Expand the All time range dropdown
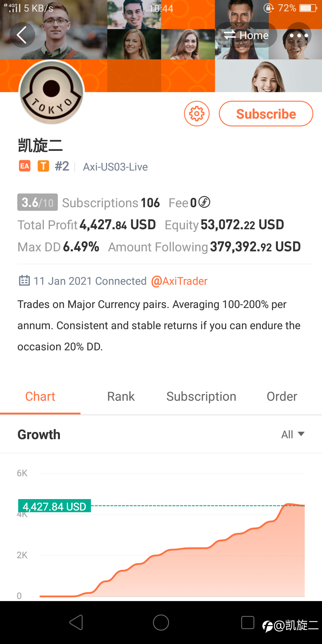This screenshot has height=644, width=322. click(x=293, y=434)
